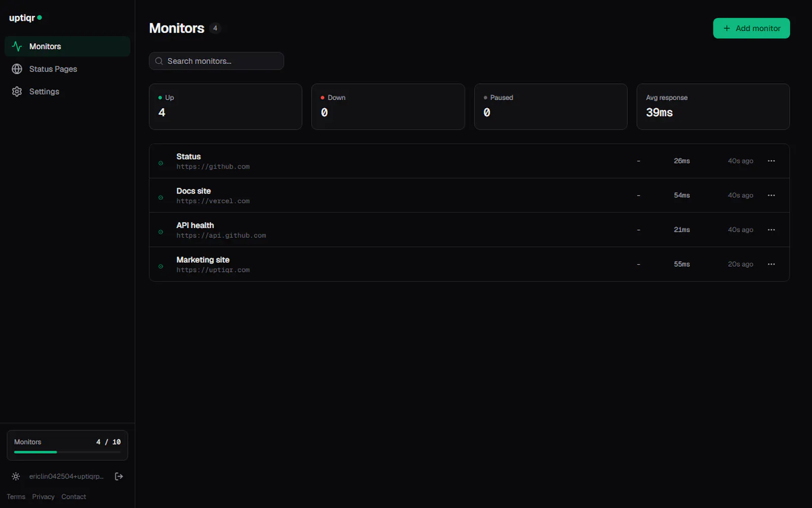Go to Monitors in the sidebar

[x=67, y=46]
